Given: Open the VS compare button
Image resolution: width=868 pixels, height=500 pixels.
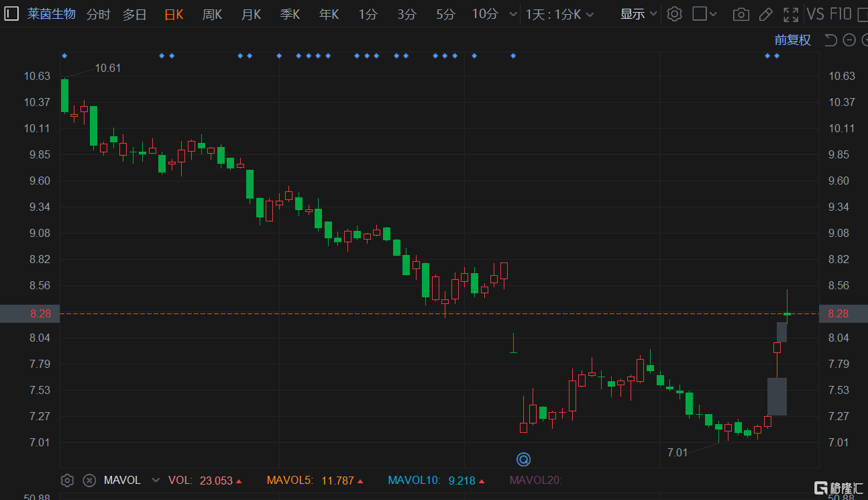Looking at the screenshot, I should click(x=815, y=14).
